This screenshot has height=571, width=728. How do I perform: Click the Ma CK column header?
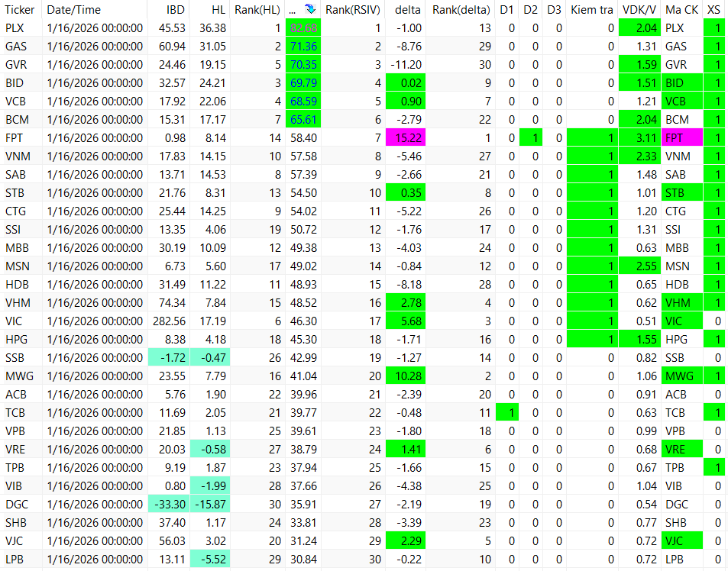(682, 9)
